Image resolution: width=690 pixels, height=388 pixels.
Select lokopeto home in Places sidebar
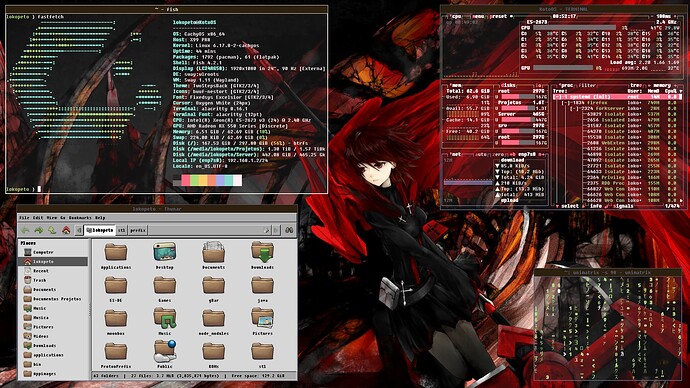tap(54, 261)
